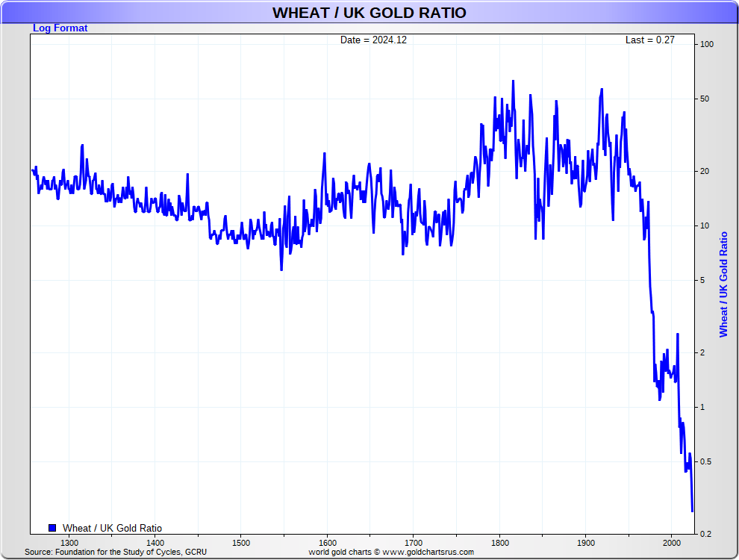Click the 1900 x-axis year label
Viewport: 739px width, 560px height.
[x=585, y=543]
